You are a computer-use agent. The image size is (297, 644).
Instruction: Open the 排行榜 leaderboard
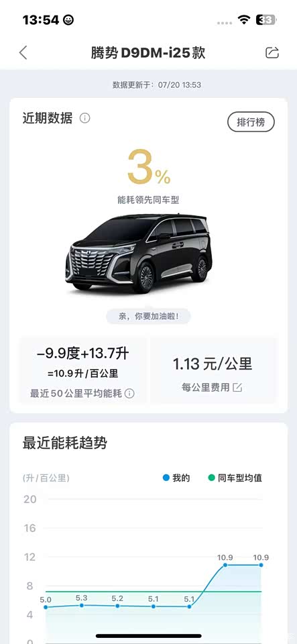tap(251, 122)
